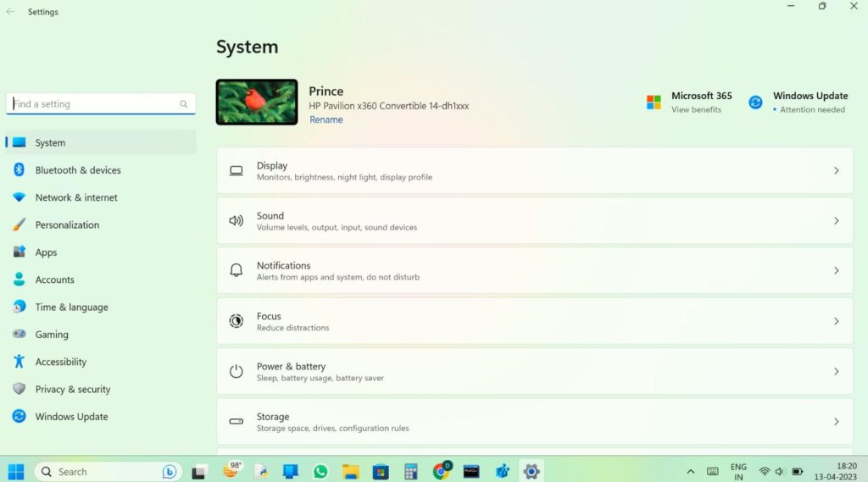The height and width of the screenshot is (482, 868).
Task: Expand the Storage row chevron
Action: 836,422
